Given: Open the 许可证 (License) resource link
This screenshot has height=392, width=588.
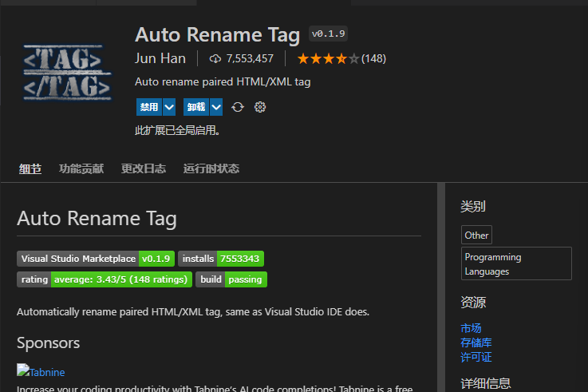Looking at the screenshot, I should pos(476,357).
